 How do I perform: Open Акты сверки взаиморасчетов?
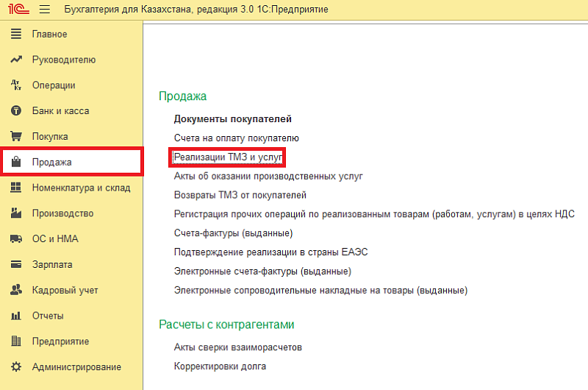tap(237, 347)
